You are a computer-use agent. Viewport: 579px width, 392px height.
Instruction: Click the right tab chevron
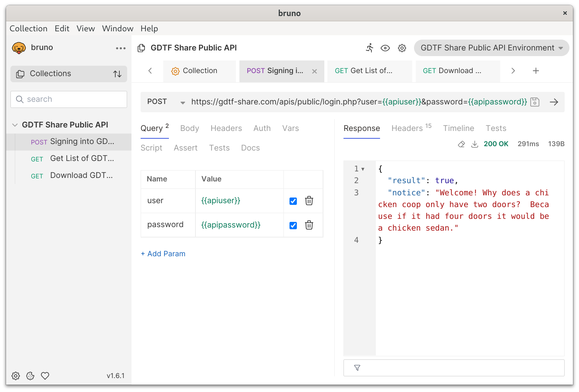[513, 71]
